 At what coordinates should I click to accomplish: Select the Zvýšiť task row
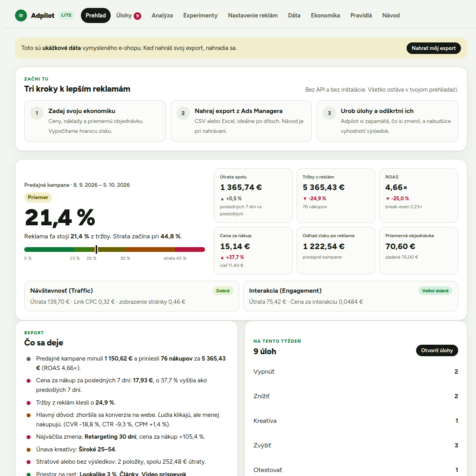pos(356,445)
